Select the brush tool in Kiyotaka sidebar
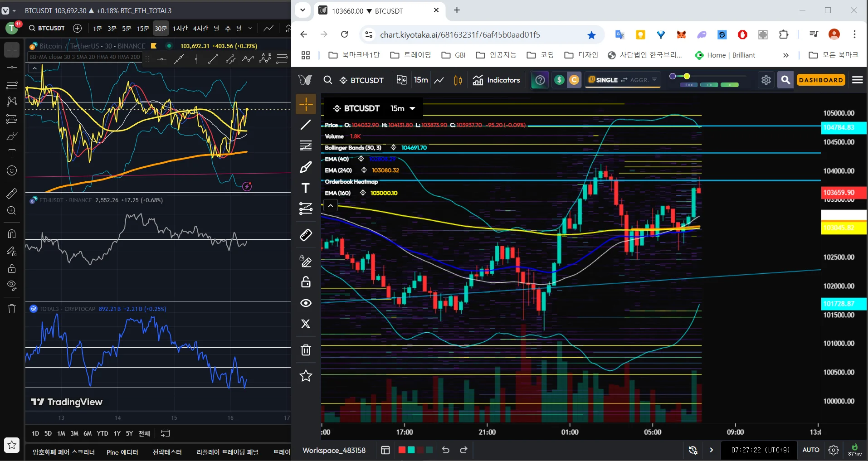 click(x=306, y=167)
